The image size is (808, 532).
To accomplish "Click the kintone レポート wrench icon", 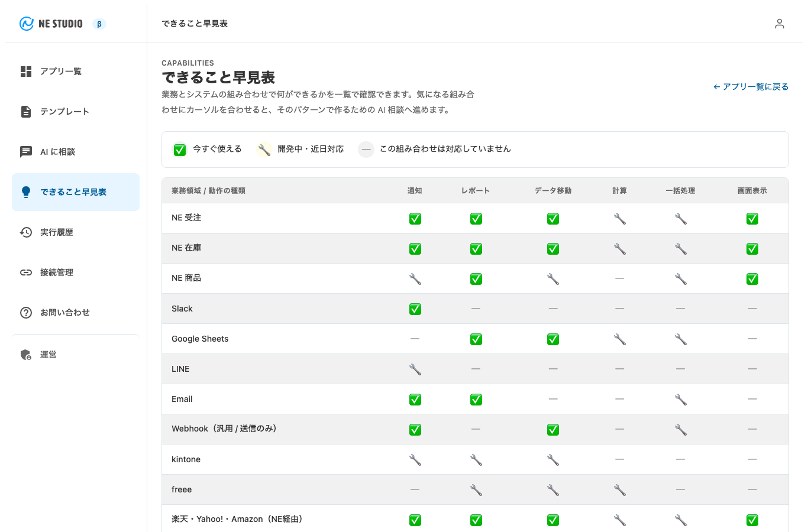I will (x=476, y=460).
